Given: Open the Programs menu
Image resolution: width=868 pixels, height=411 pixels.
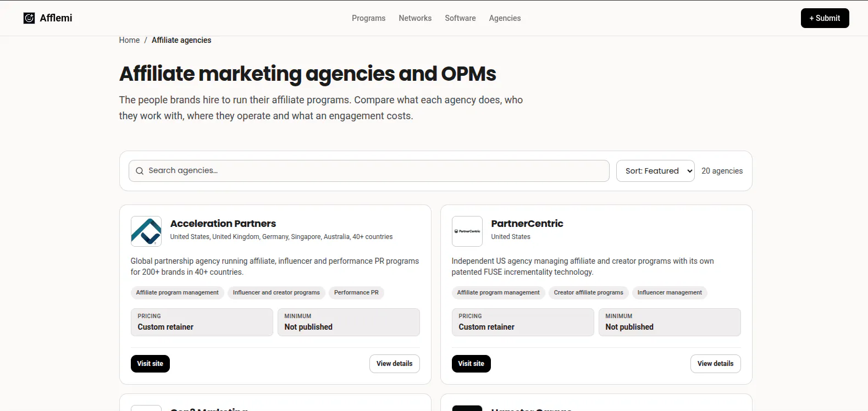Looking at the screenshot, I should coord(369,18).
